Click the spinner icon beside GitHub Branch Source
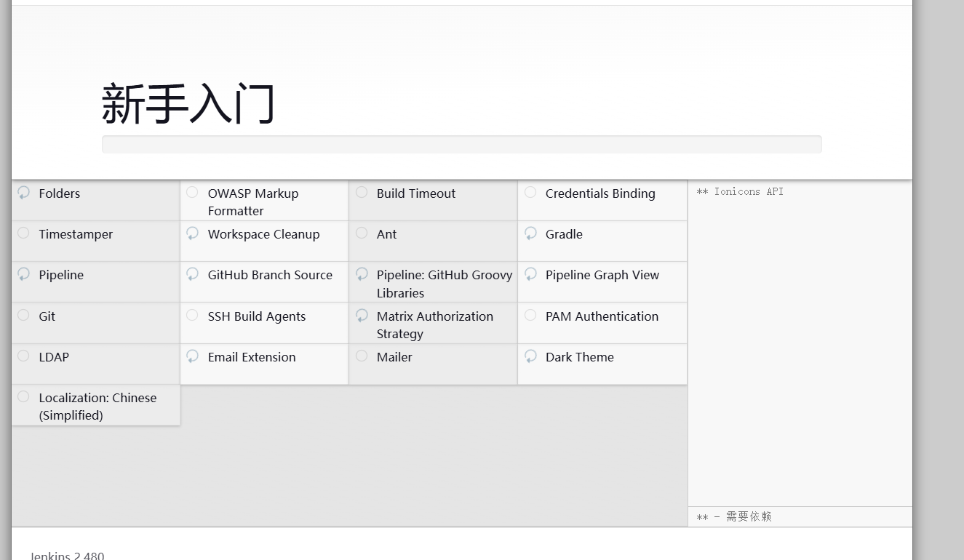 tap(193, 274)
